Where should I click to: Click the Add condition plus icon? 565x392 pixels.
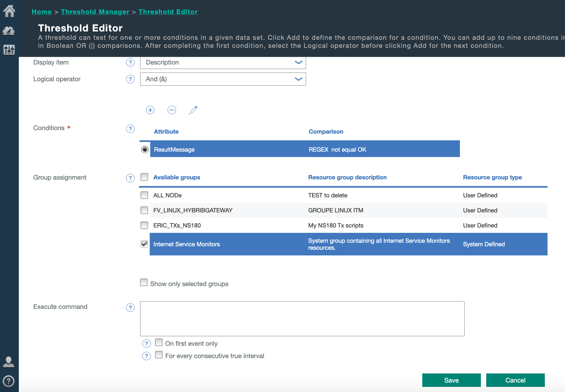pos(151,110)
